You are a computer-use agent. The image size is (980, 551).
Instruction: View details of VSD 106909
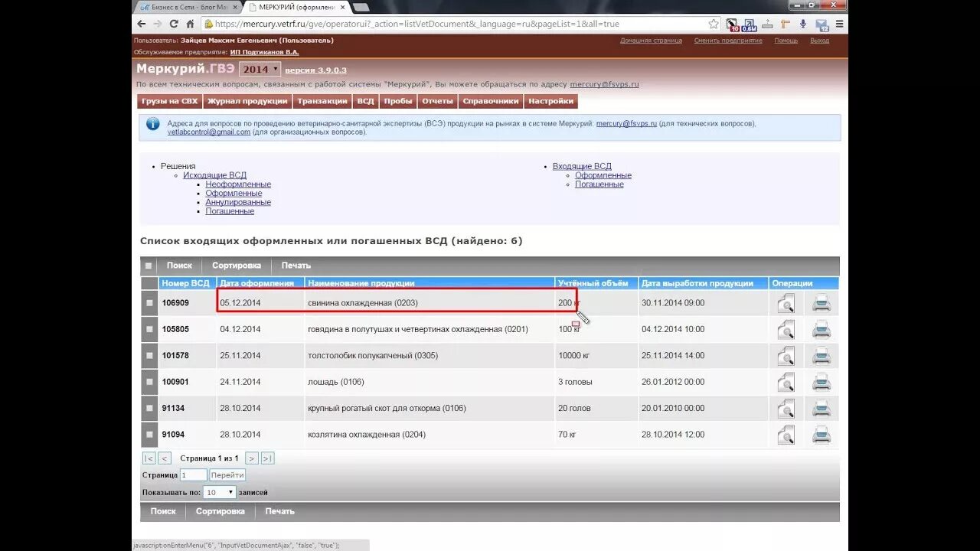point(786,304)
